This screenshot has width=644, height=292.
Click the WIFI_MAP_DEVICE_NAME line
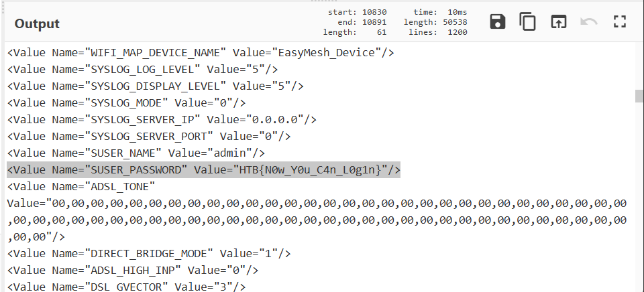pyautogui.click(x=201, y=52)
